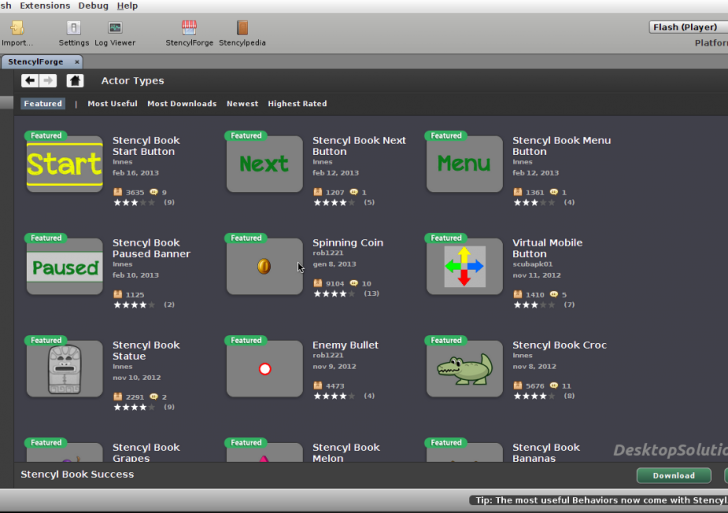The height and width of the screenshot is (513, 728).
Task: Select the Stencyl Book Croc thumbnail
Action: 464,369
